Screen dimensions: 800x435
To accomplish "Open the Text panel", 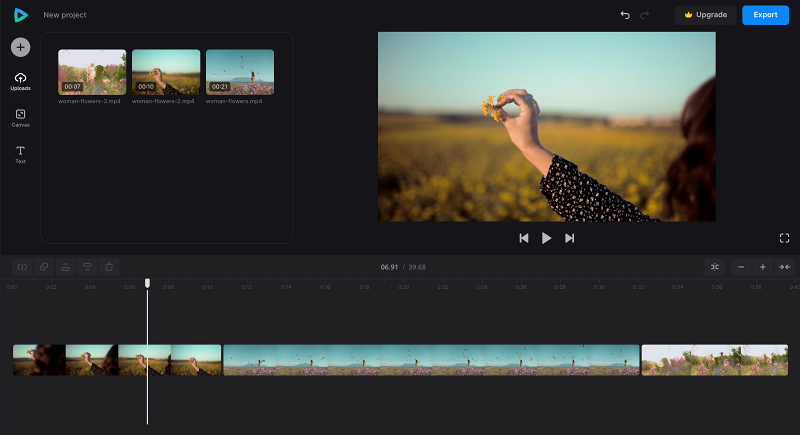I will click(20, 155).
